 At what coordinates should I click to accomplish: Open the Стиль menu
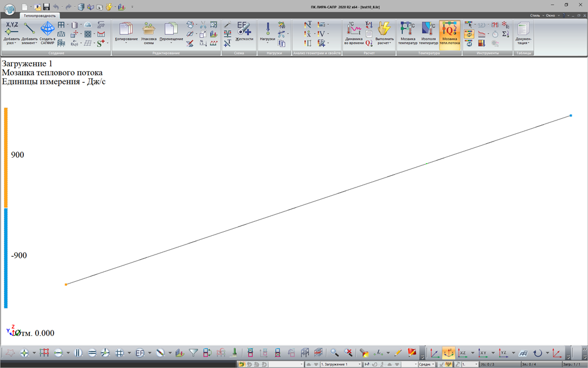(x=535, y=16)
